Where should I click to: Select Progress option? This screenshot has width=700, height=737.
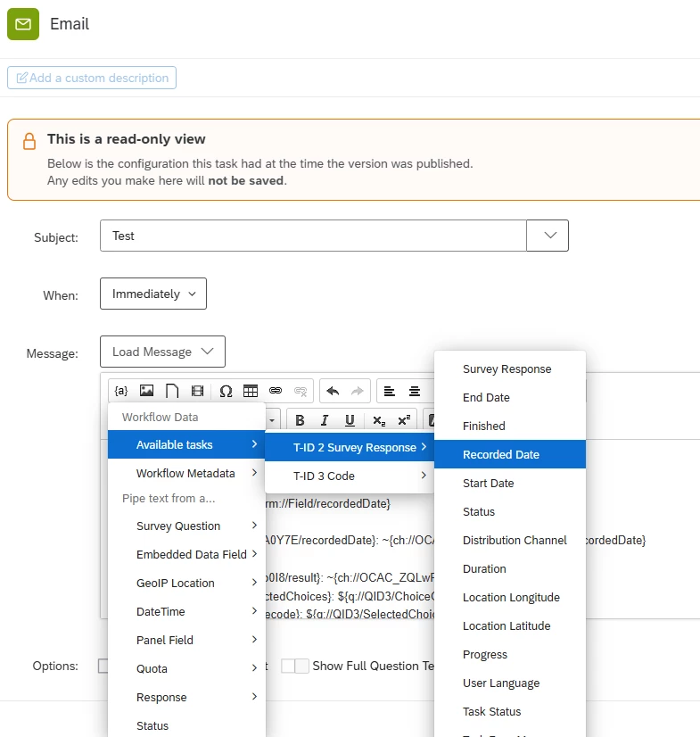510,654
